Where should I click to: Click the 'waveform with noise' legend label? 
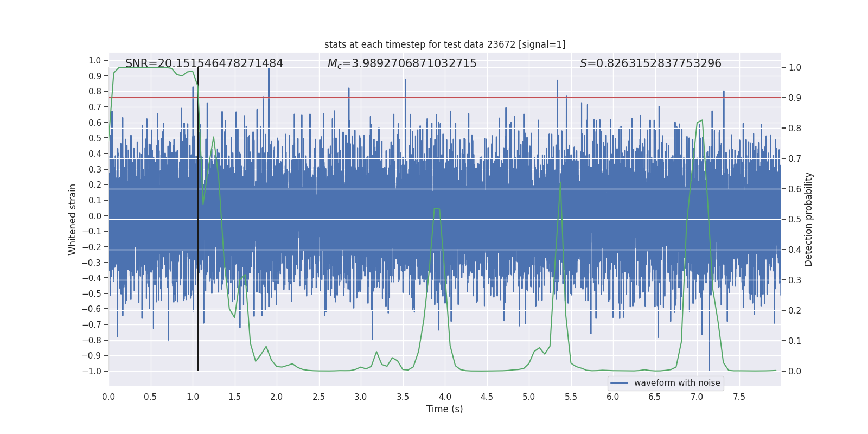677,383
